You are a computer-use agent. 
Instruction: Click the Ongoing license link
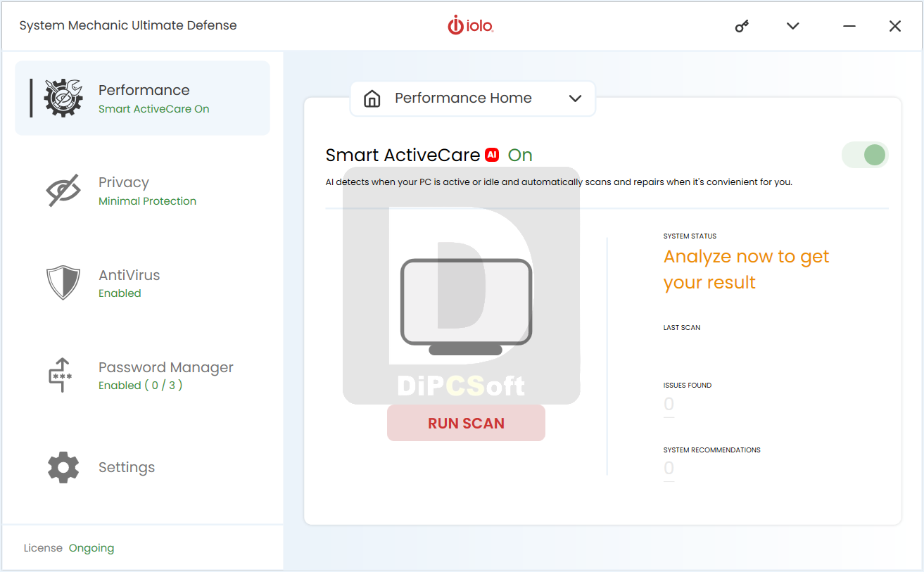coord(91,548)
